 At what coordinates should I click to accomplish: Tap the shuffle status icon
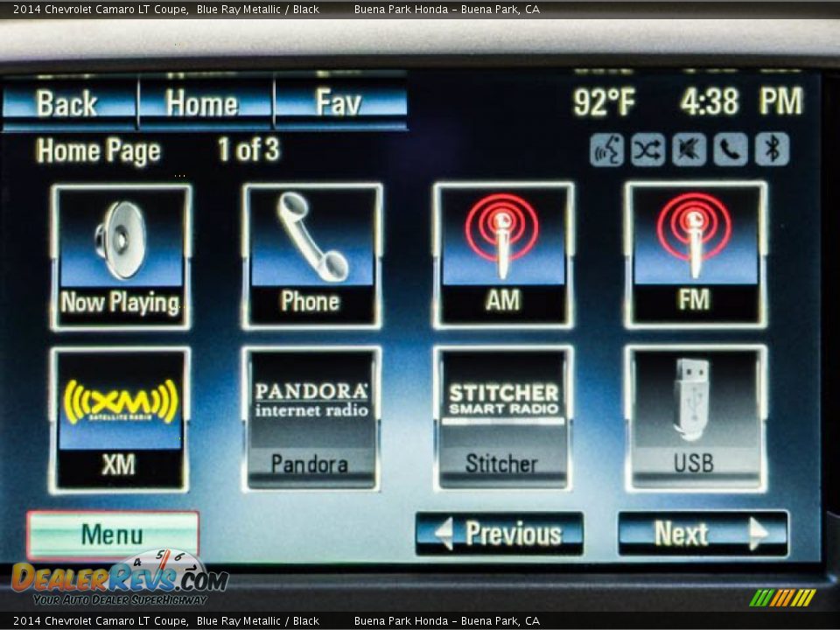tap(647, 150)
